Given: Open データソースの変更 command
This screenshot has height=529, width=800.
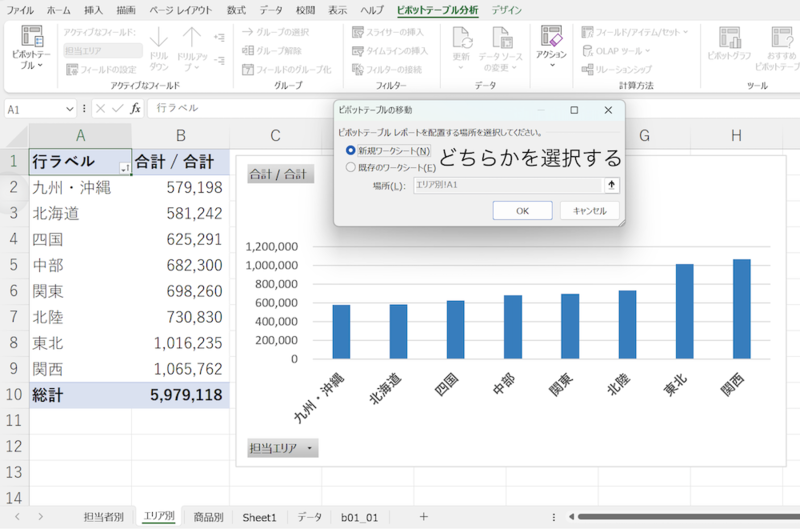Looking at the screenshot, I should [x=501, y=48].
